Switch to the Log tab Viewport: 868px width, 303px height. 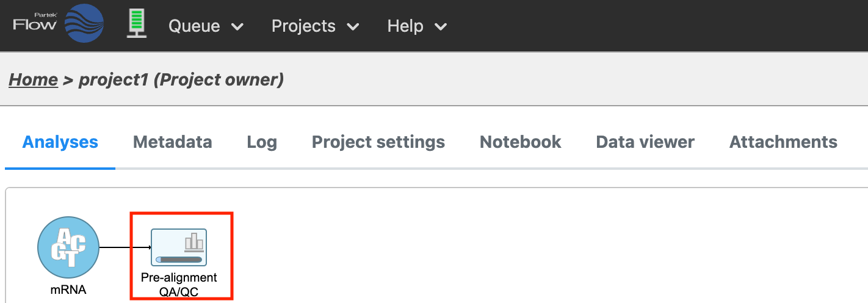point(262,142)
